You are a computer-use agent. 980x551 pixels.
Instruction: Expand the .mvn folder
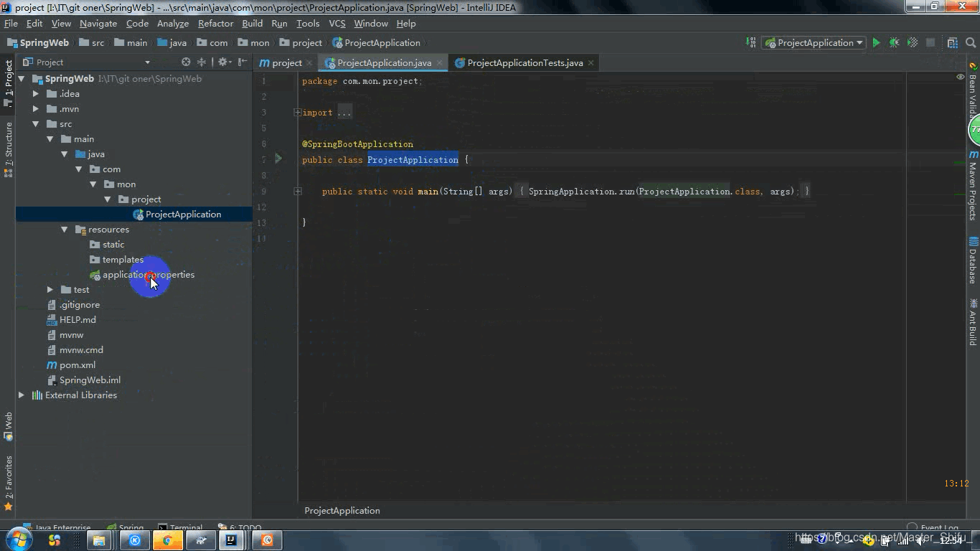pyautogui.click(x=36, y=109)
